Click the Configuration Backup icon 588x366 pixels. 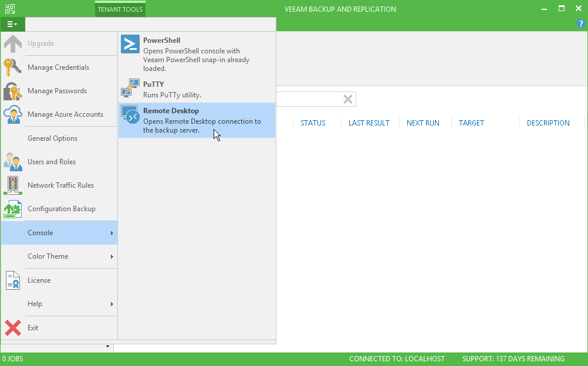13,209
